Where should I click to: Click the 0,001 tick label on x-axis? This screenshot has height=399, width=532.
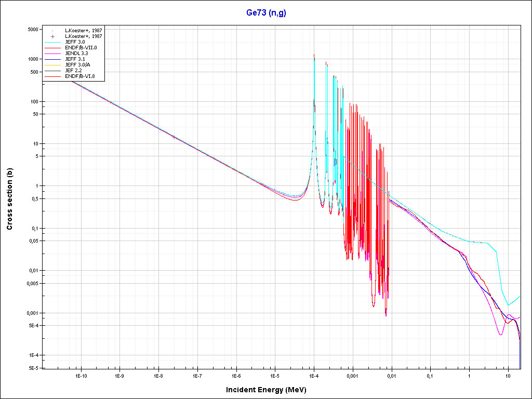(352, 375)
